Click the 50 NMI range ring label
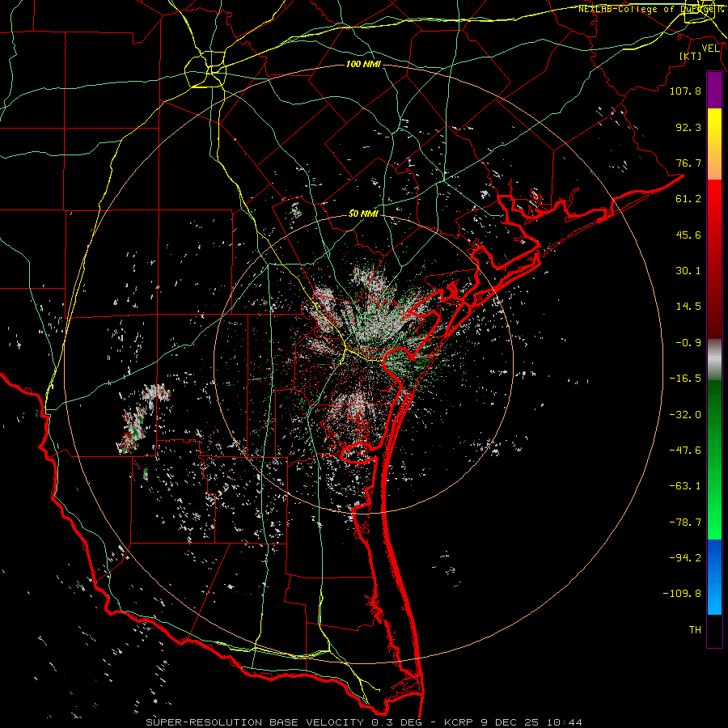 click(363, 214)
